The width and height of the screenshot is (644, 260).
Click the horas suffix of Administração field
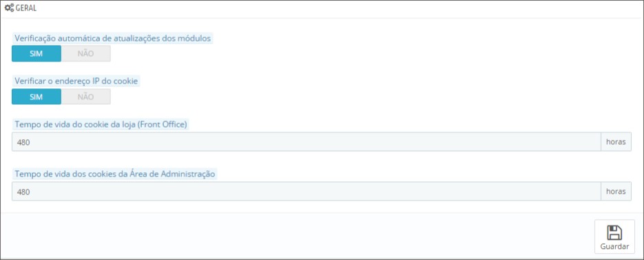tap(616, 191)
